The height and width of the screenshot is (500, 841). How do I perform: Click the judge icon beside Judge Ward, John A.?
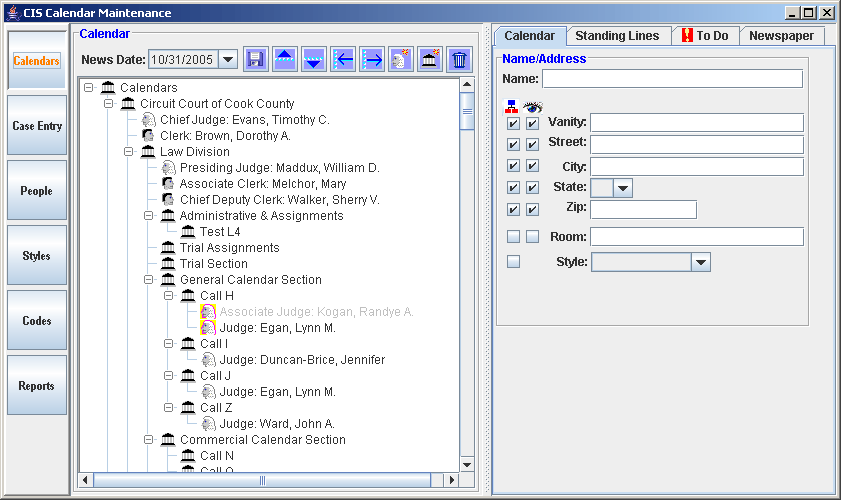click(x=208, y=424)
